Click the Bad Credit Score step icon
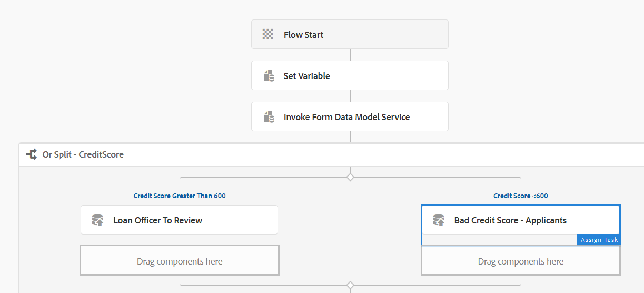The width and height of the screenshot is (644, 293). tap(439, 220)
